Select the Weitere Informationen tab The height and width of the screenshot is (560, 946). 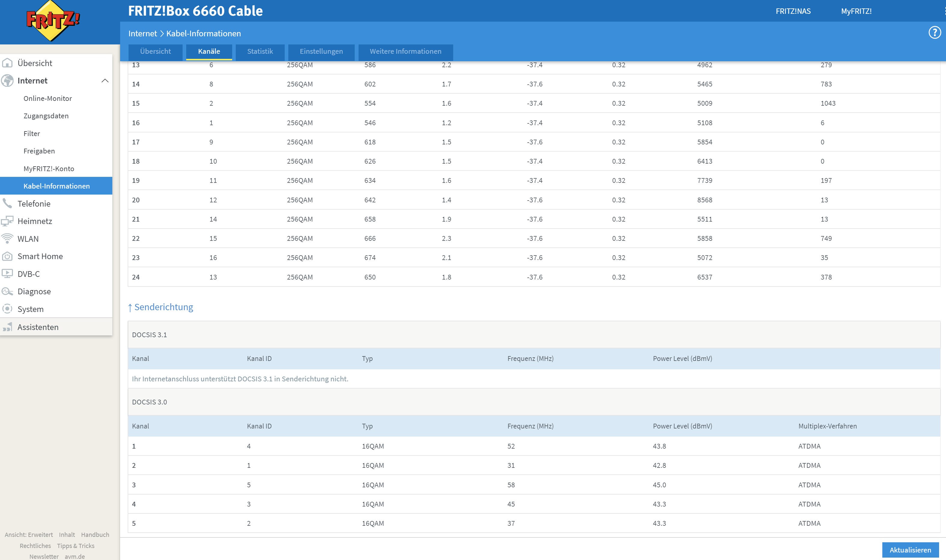405,51
